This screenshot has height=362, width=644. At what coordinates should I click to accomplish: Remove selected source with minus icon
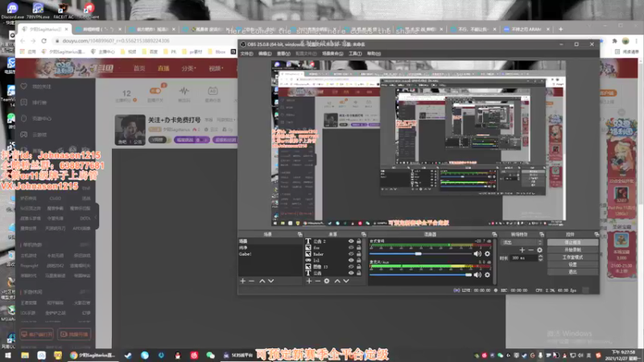click(317, 281)
